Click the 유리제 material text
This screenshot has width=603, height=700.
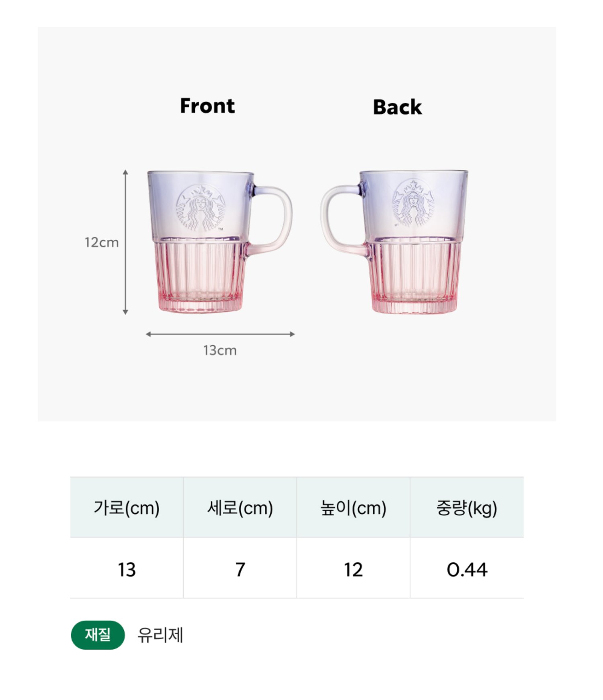[160, 635]
